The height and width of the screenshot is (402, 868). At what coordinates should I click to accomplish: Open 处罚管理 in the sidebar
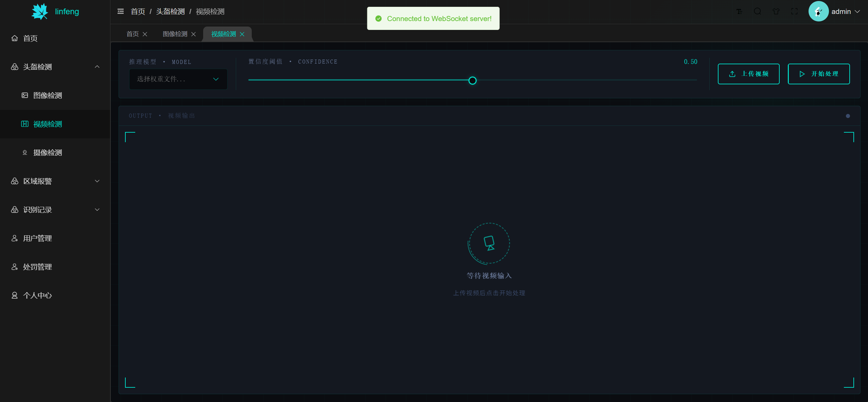pos(55,267)
